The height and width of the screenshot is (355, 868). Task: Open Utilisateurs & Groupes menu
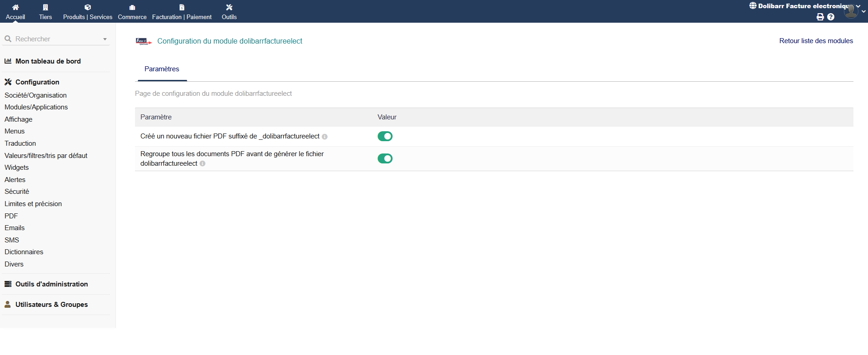pos(51,305)
